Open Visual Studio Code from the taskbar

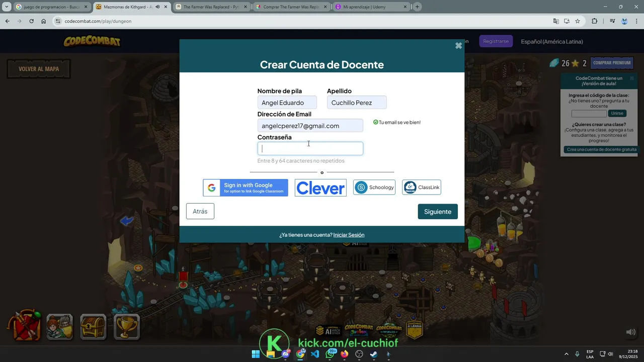315,354
